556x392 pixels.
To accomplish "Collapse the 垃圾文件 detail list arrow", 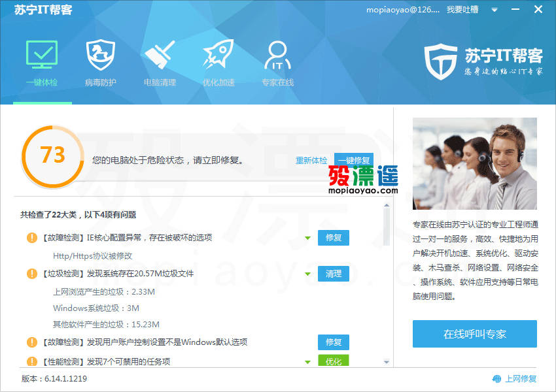I will pos(308,274).
